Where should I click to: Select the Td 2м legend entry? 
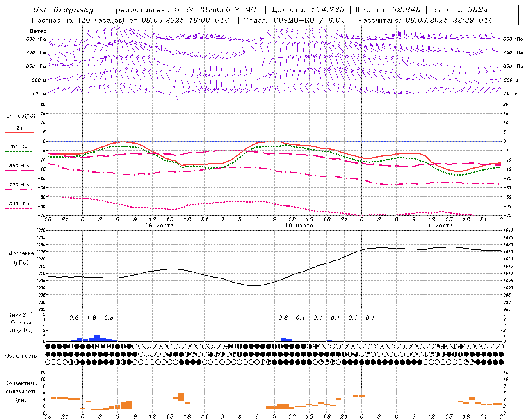[19, 147]
